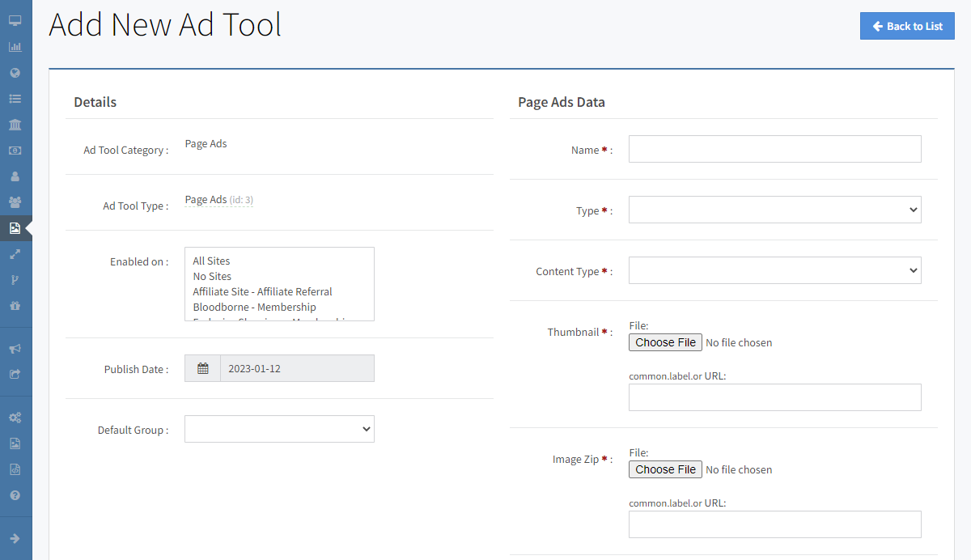Click Choose File for Thumbnail
This screenshot has height=560, width=971.
click(x=665, y=342)
